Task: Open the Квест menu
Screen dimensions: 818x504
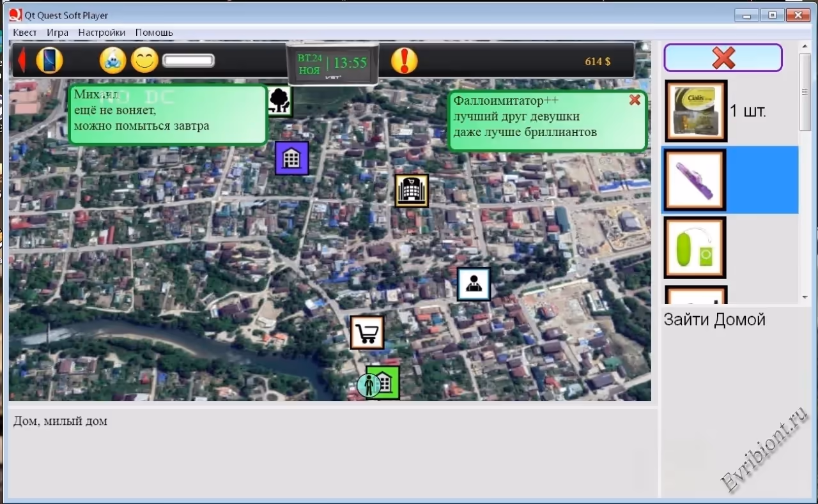Action: point(25,33)
